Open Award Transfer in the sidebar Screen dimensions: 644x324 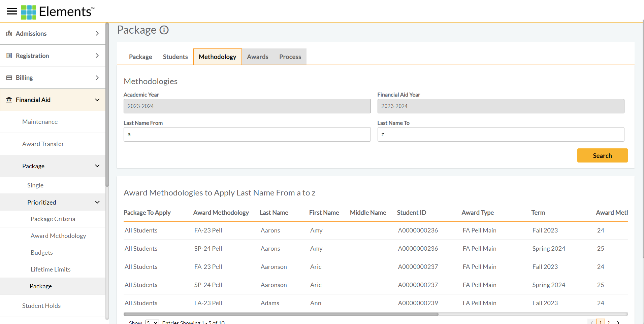tap(43, 144)
